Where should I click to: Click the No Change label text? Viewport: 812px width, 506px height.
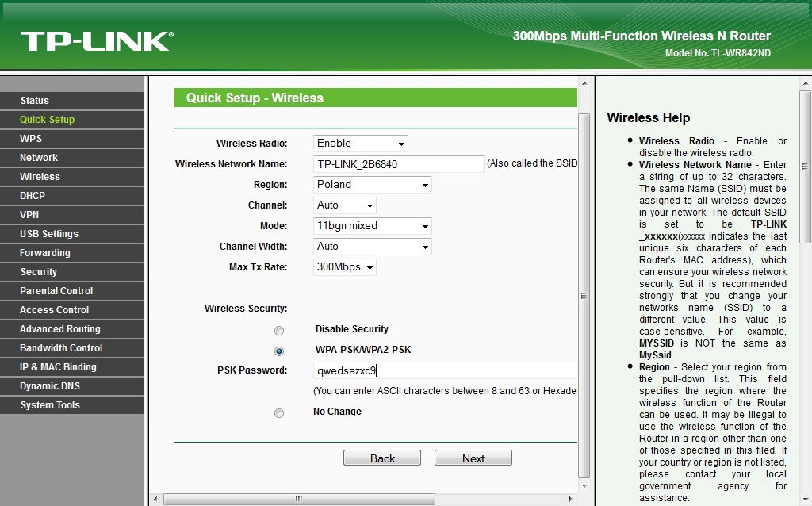(337, 411)
